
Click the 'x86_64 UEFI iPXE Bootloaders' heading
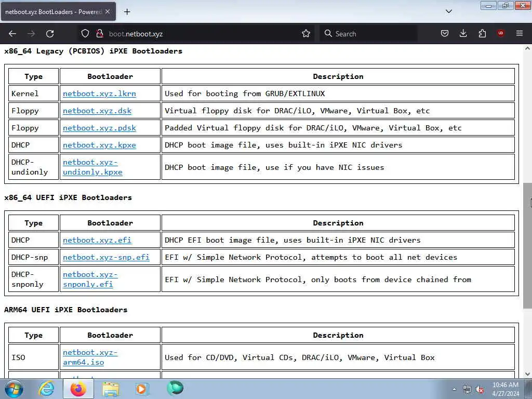68,197
